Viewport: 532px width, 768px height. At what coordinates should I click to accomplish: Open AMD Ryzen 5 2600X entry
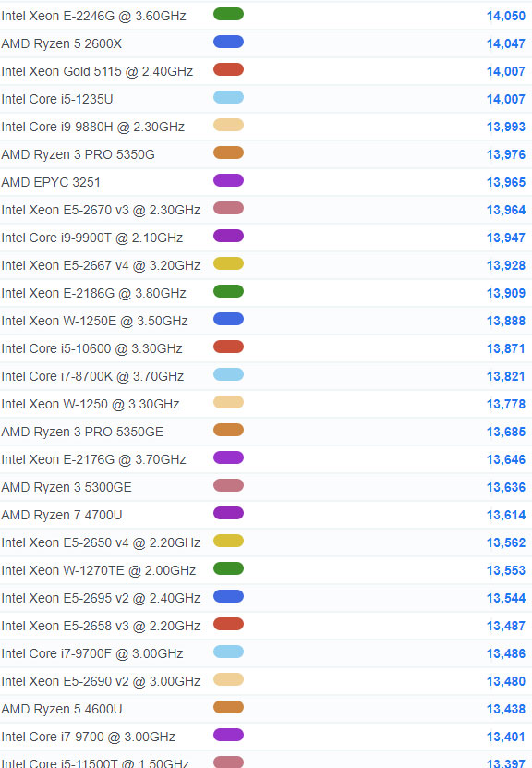pos(62,43)
